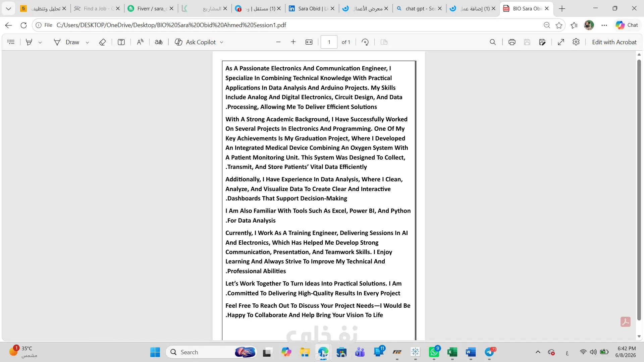Open PDF settings gear
Screen dimensions: 644x362
coord(576,42)
